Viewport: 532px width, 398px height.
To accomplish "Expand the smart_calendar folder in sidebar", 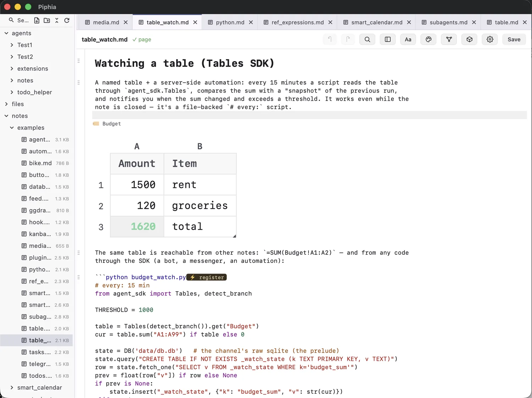I will [12, 388].
